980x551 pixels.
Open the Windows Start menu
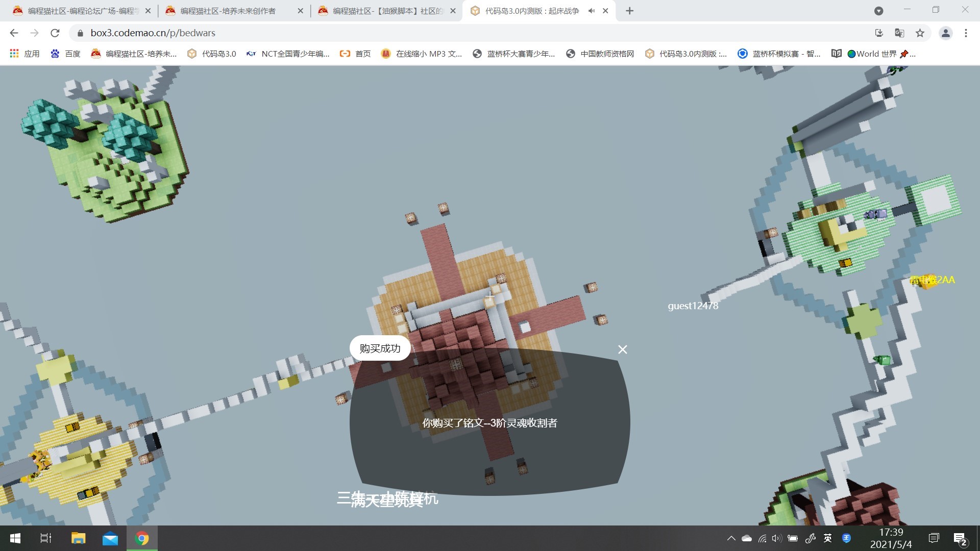(15, 538)
